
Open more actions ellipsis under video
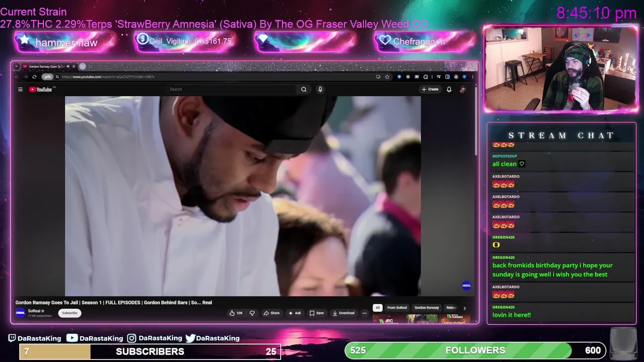tap(364, 313)
